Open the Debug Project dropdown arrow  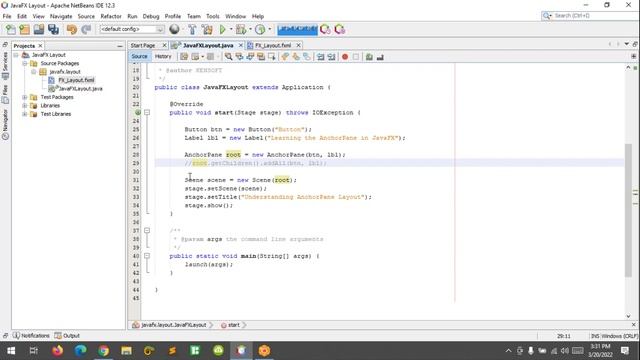point(250,29)
